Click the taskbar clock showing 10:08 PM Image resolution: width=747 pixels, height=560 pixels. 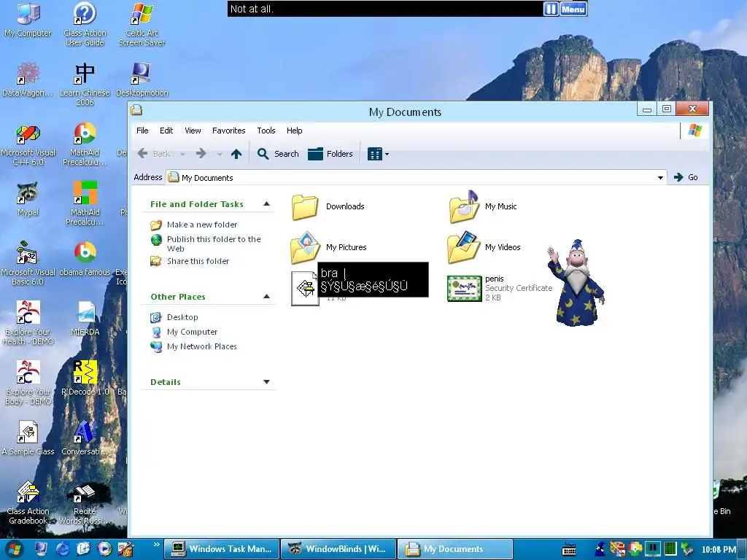tap(719, 550)
